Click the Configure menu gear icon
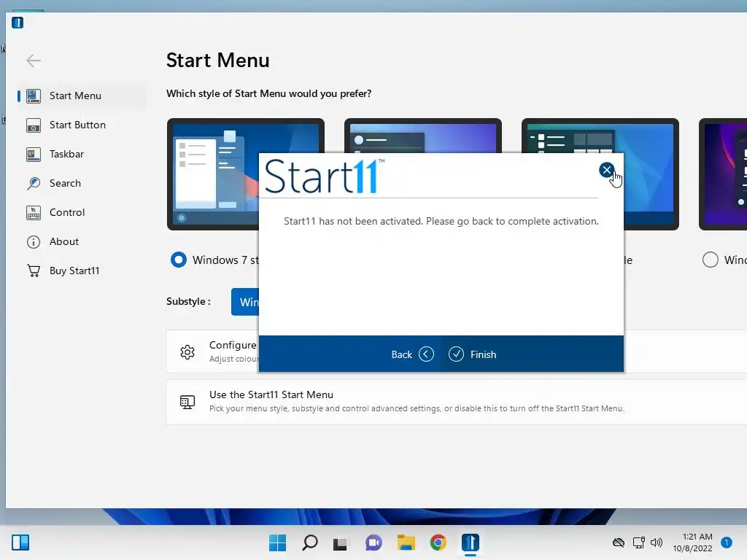 [x=187, y=352]
